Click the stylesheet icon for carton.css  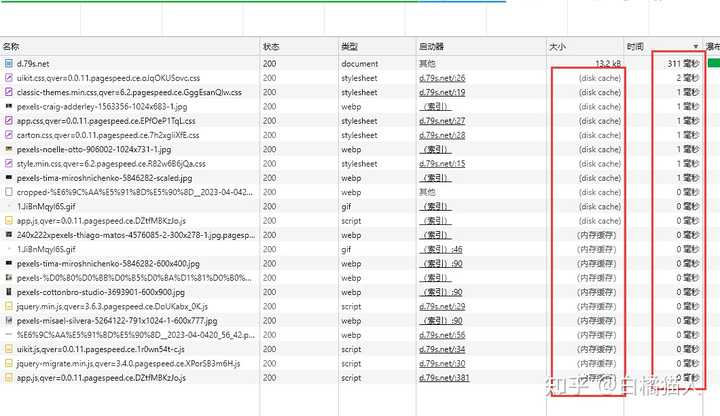point(9,135)
